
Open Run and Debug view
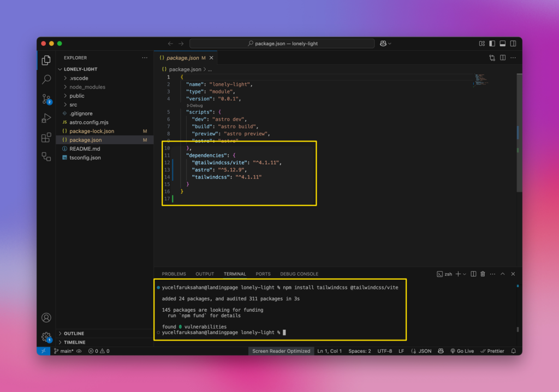pyautogui.click(x=46, y=118)
